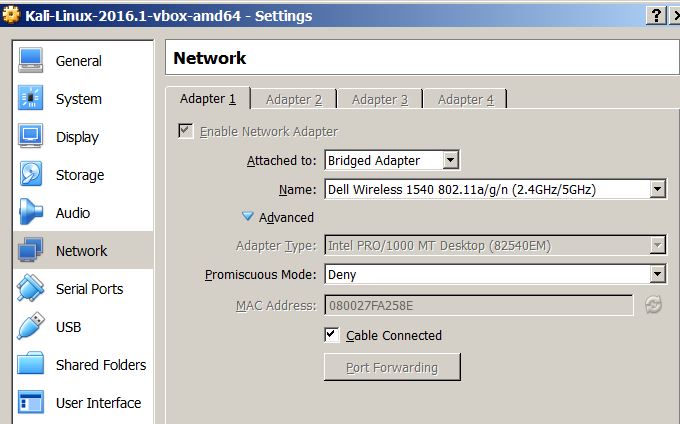Collapse the Advanced section triangle
The height and width of the screenshot is (424, 680).
tap(248, 217)
